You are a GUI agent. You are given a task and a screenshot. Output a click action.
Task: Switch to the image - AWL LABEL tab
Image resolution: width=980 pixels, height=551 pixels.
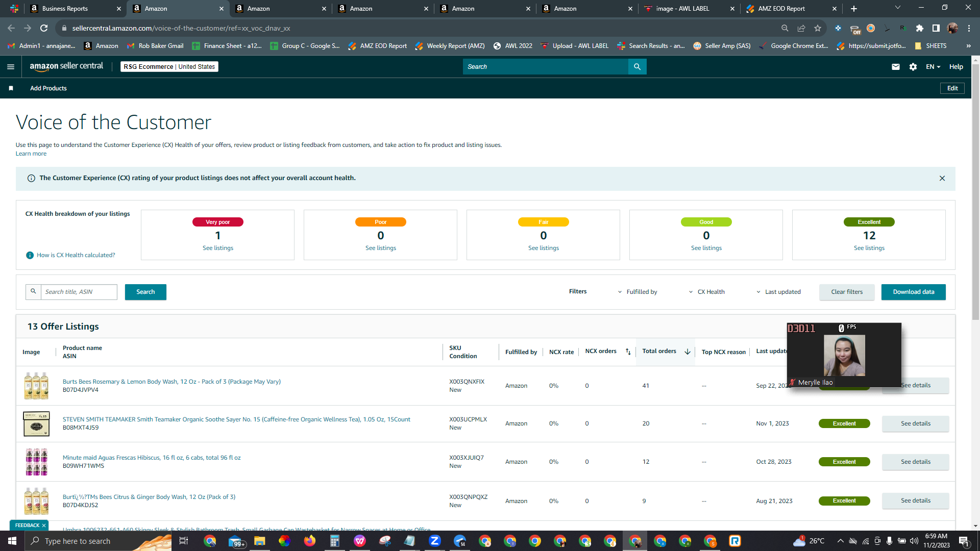[689, 9]
